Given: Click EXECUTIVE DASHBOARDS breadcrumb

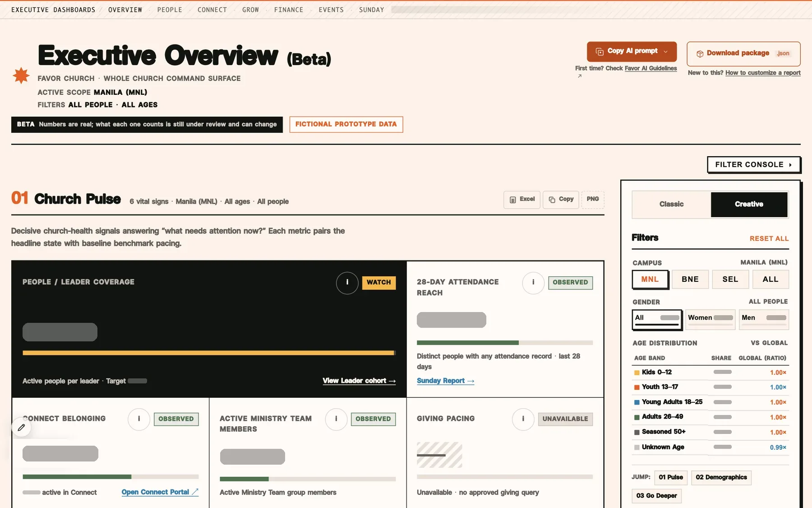Looking at the screenshot, I should [x=53, y=10].
